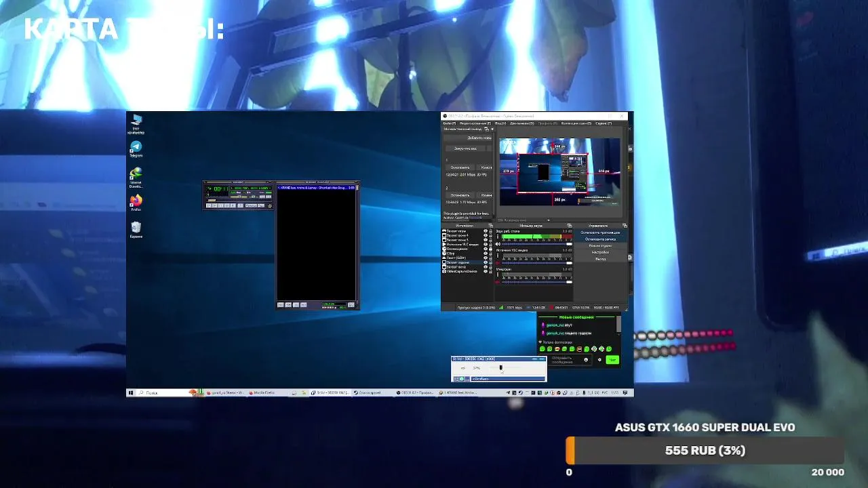Open OBS Коллекция сцен menu

click(576, 123)
